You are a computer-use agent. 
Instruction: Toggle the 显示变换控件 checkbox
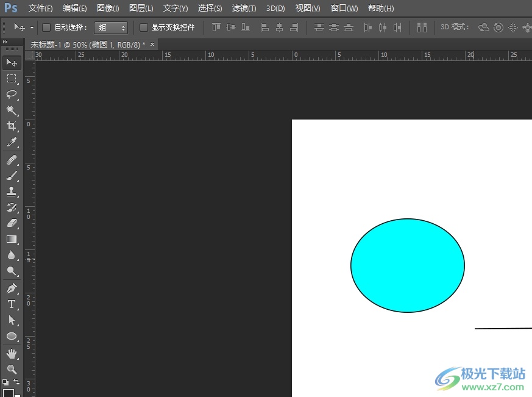[144, 27]
